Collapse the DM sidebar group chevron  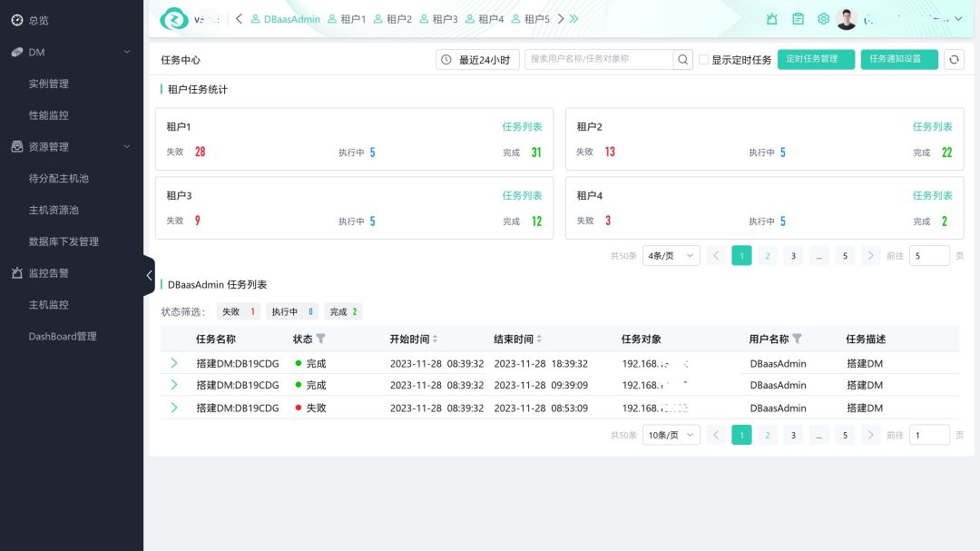pos(127,52)
